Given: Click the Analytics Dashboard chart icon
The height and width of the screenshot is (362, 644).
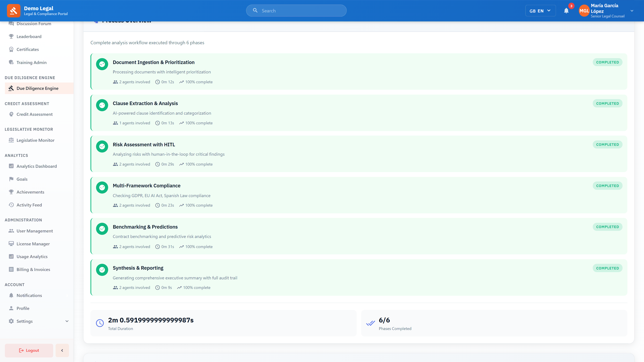Looking at the screenshot, I should (11, 166).
